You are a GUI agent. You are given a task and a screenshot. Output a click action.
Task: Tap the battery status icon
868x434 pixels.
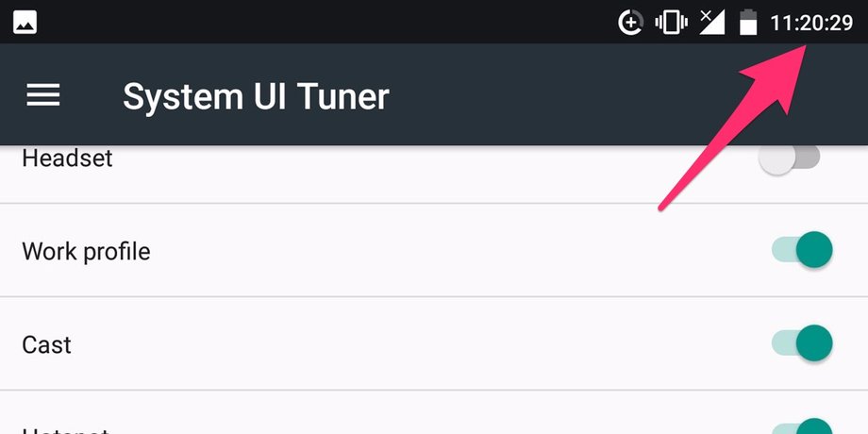coord(748,22)
